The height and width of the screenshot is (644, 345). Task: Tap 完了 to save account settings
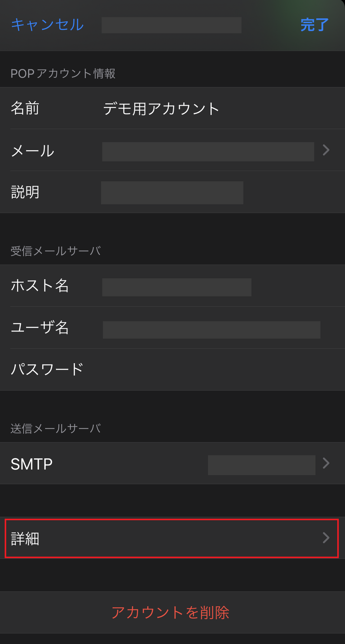(314, 25)
